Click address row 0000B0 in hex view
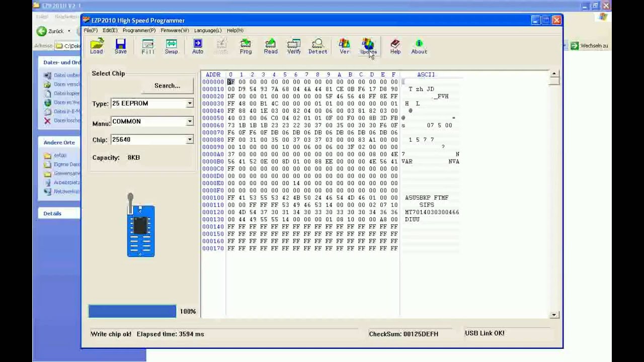 213,161
